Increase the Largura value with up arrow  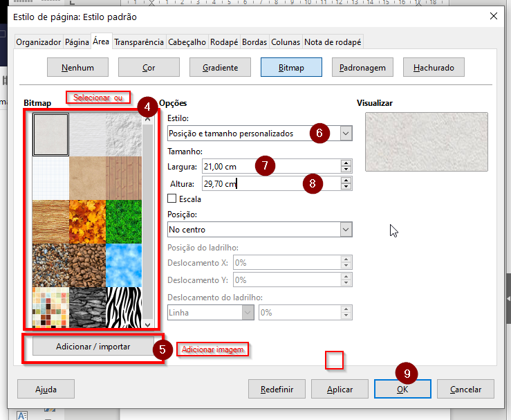click(346, 163)
